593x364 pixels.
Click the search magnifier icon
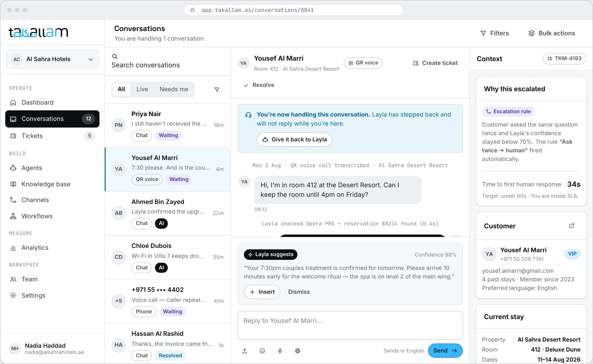(115, 56)
